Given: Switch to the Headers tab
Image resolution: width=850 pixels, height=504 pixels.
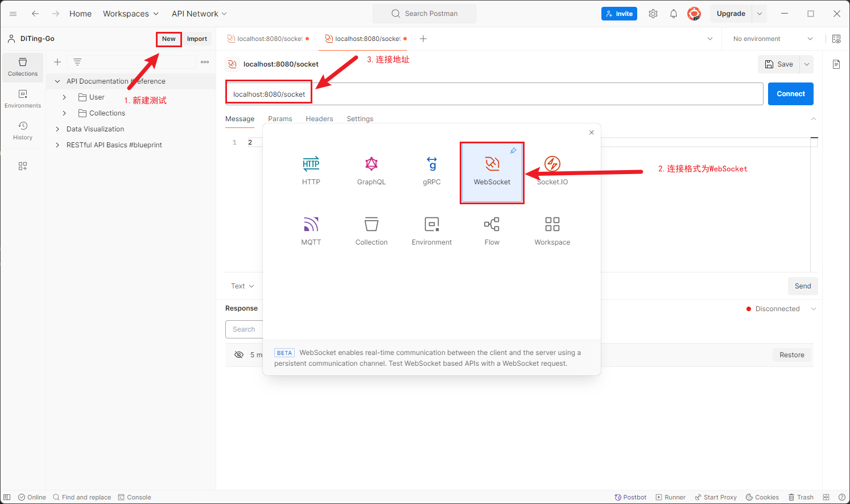Looking at the screenshot, I should [x=319, y=119].
